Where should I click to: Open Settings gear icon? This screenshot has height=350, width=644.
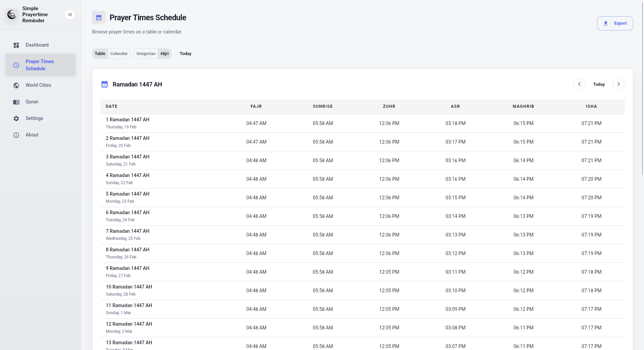[16, 119]
